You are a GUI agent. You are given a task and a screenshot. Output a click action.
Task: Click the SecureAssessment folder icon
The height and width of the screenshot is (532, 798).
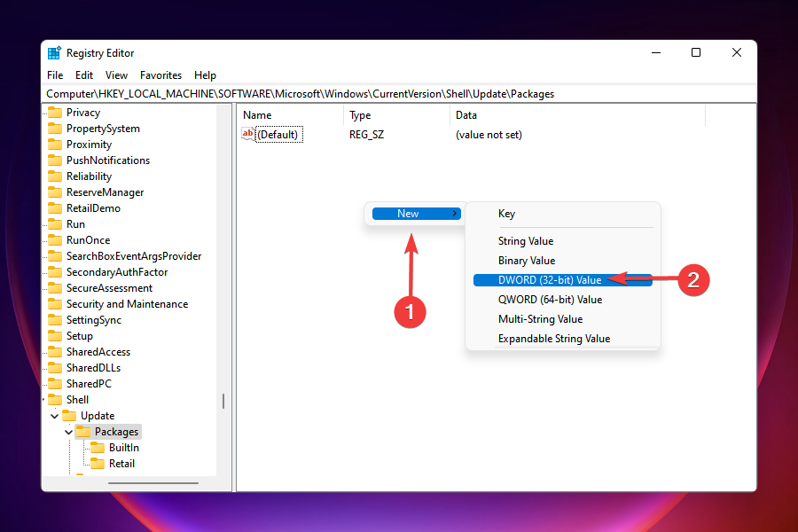click(x=55, y=288)
